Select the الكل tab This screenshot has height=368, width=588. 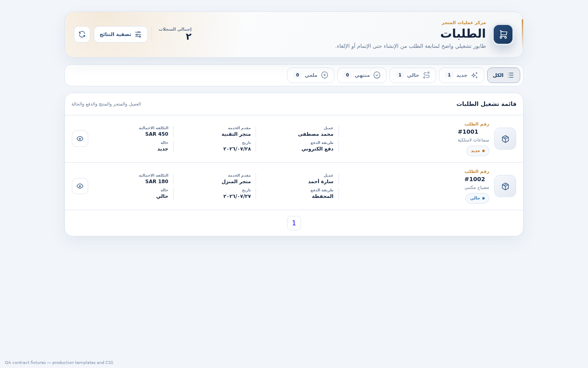point(503,75)
